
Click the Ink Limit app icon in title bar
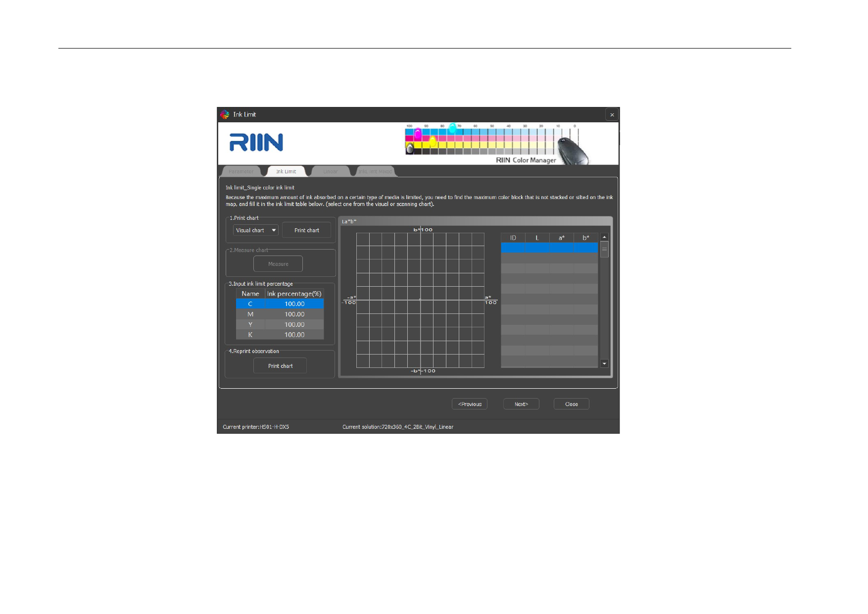point(225,114)
